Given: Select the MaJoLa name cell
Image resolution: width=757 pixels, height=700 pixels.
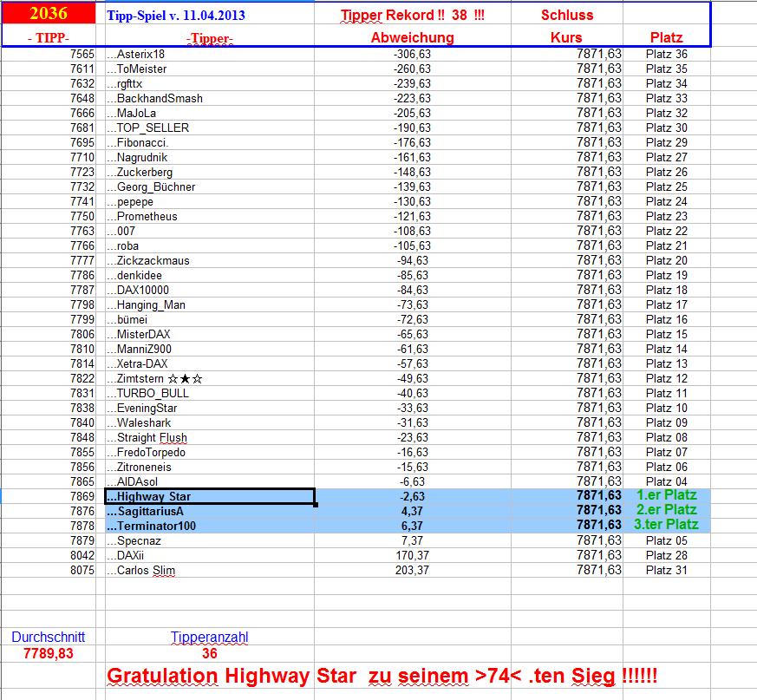Looking at the screenshot, I should [210, 113].
